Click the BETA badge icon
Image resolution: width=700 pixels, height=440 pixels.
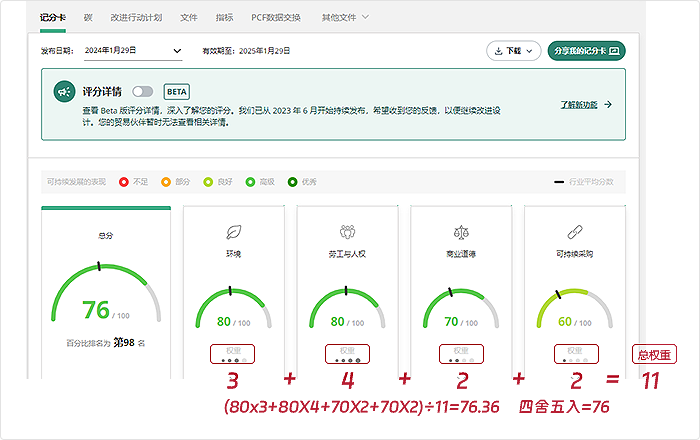coord(177,91)
